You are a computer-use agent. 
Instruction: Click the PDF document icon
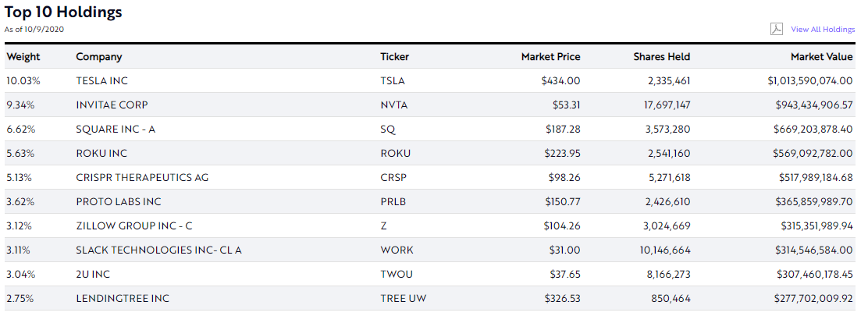point(776,29)
